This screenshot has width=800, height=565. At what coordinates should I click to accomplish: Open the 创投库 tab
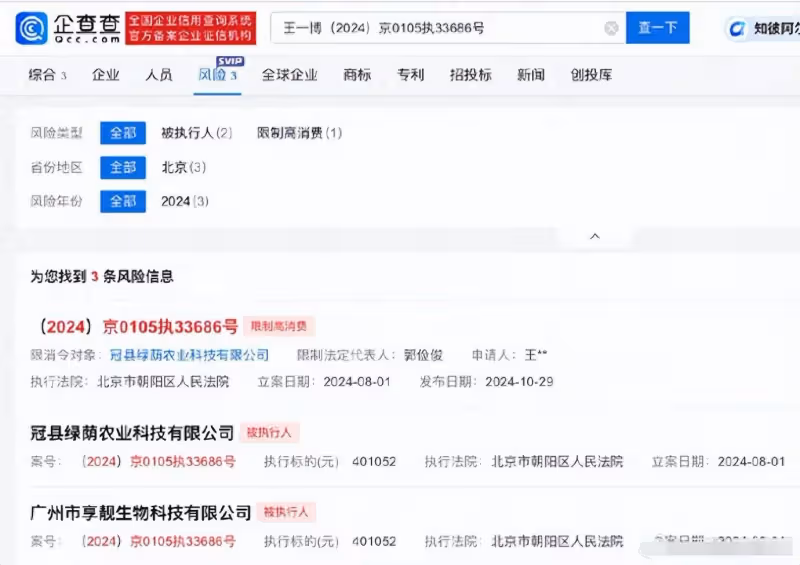tap(591, 75)
